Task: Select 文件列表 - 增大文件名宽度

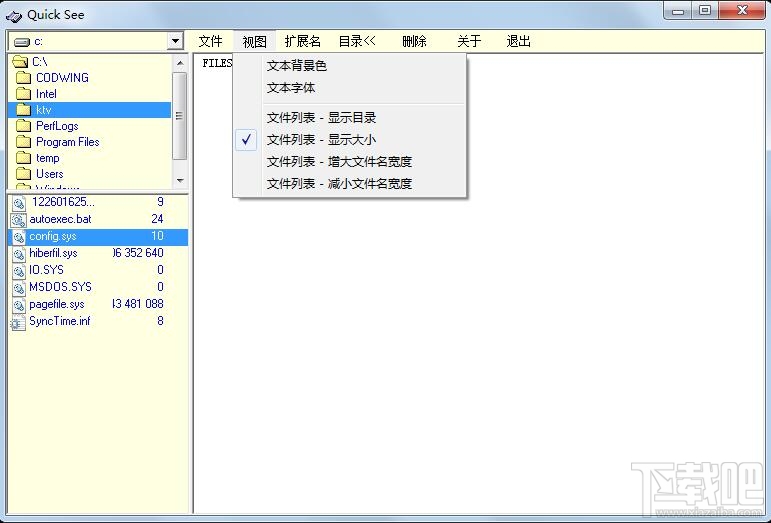Action: 349,162
